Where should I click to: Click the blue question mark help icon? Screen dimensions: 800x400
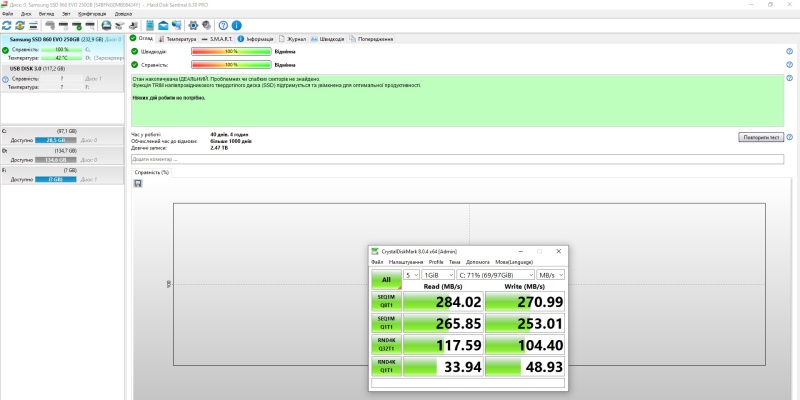click(223, 26)
